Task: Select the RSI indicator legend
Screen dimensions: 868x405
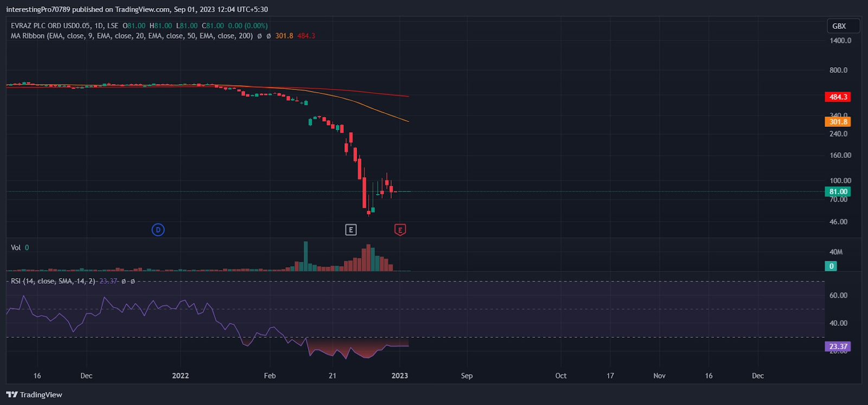Action: tap(53, 281)
